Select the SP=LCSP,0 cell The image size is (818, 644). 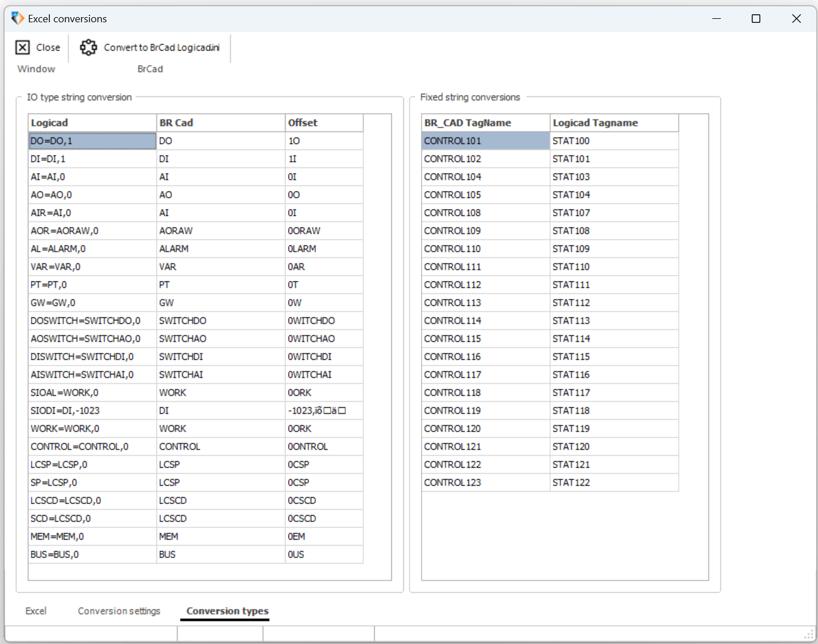(92, 482)
